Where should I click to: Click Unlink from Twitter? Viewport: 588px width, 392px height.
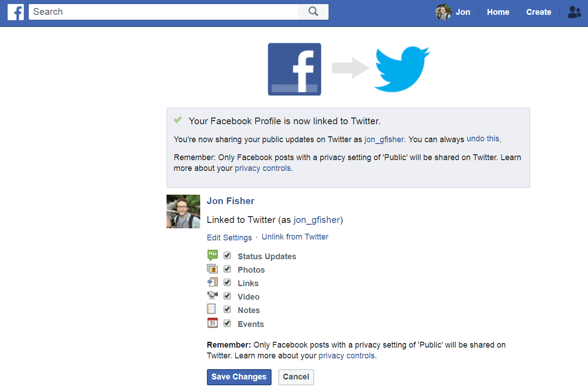pos(295,237)
